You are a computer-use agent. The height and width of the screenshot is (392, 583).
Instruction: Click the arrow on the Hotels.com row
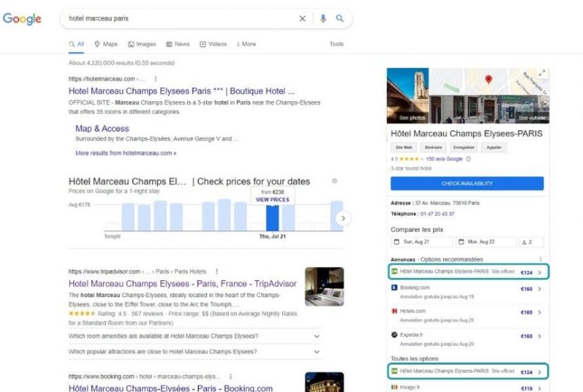click(x=539, y=313)
